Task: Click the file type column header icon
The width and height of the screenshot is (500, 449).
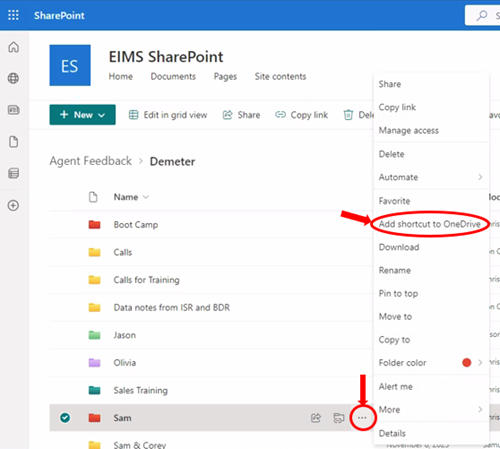Action: click(93, 197)
